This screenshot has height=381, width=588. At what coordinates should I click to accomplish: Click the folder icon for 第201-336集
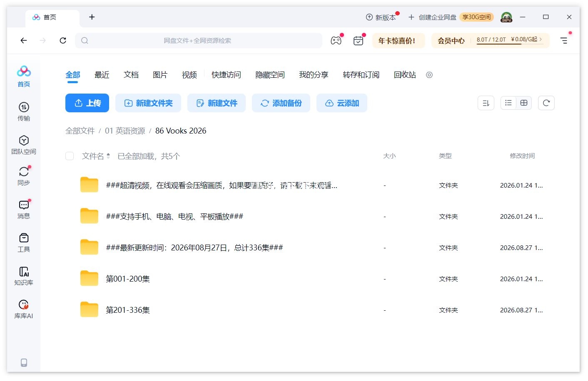pyautogui.click(x=89, y=309)
